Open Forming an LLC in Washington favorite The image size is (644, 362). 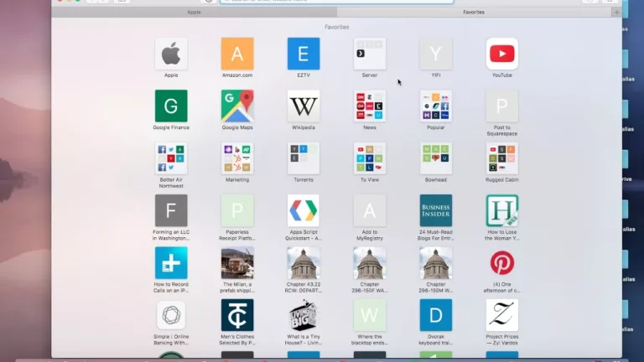pos(171,210)
